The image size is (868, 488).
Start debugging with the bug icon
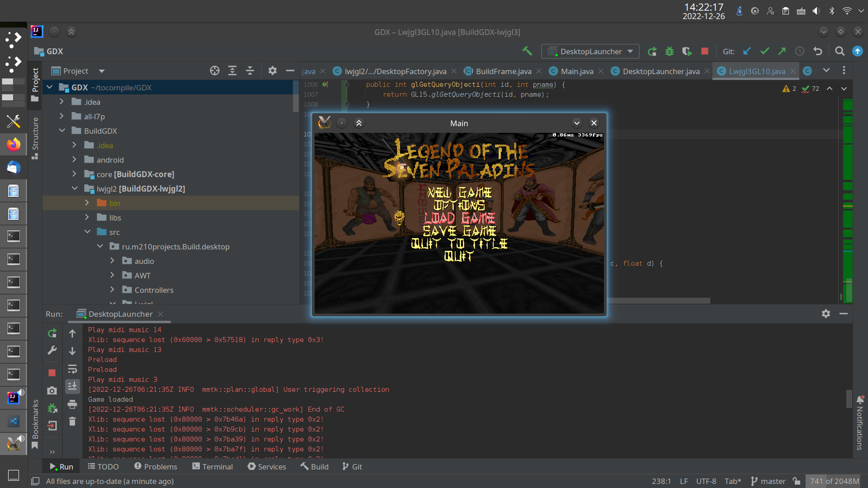670,52
